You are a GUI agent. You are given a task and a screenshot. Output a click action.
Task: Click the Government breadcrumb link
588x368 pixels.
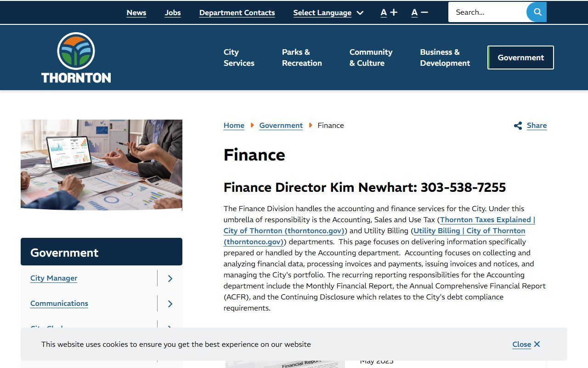click(x=281, y=126)
